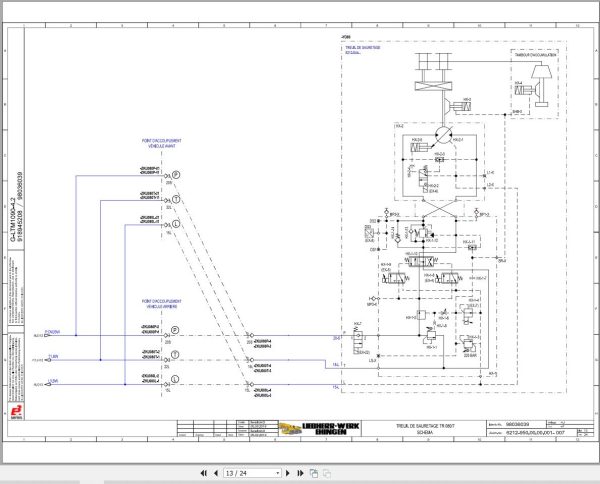
Task: Click the circled T at front vehicle coupling
Action: (176, 199)
